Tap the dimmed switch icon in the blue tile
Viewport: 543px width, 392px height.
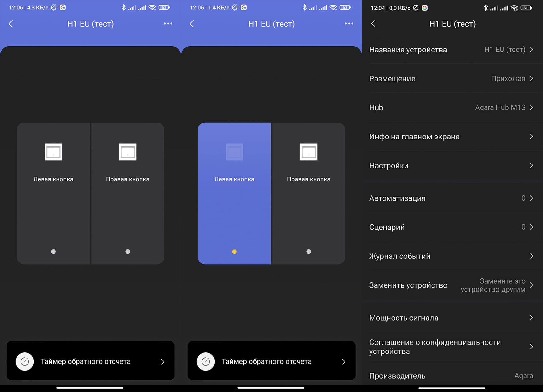click(234, 152)
